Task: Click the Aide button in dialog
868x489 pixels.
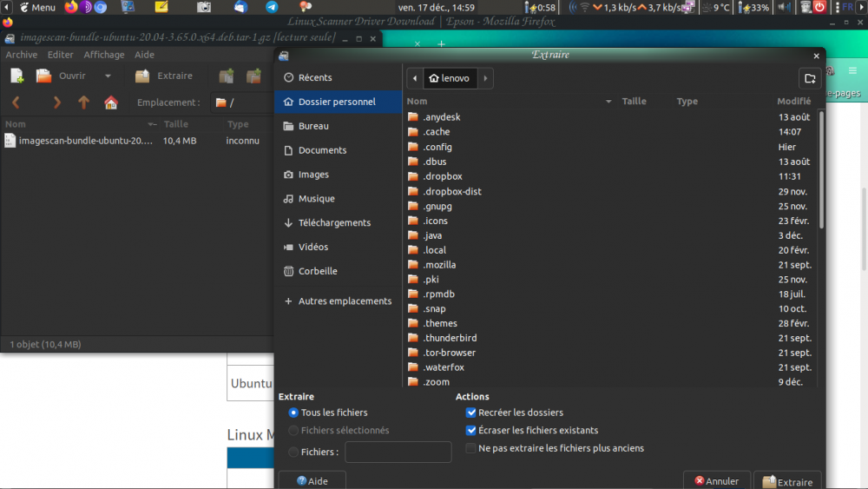Action: 312,481
